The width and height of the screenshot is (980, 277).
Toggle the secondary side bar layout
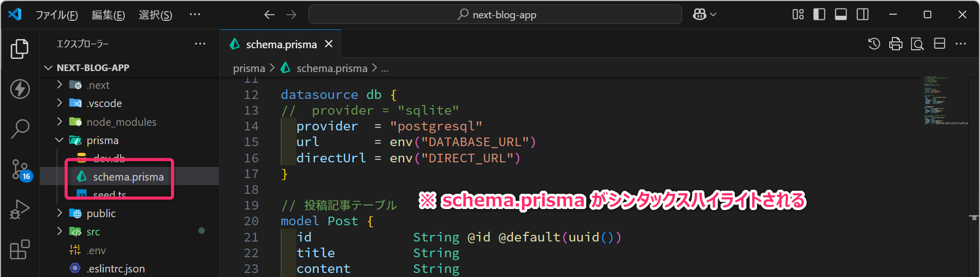[862, 15]
